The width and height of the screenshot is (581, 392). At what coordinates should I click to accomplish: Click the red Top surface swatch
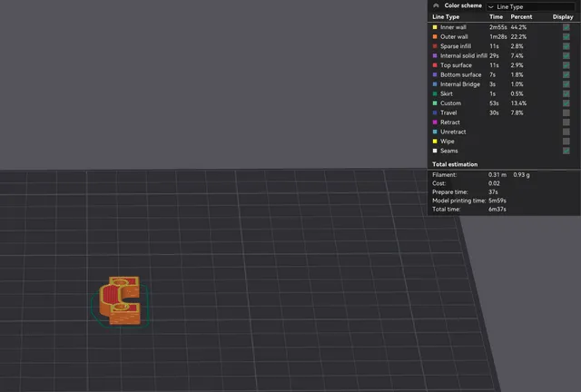pyautogui.click(x=435, y=65)
